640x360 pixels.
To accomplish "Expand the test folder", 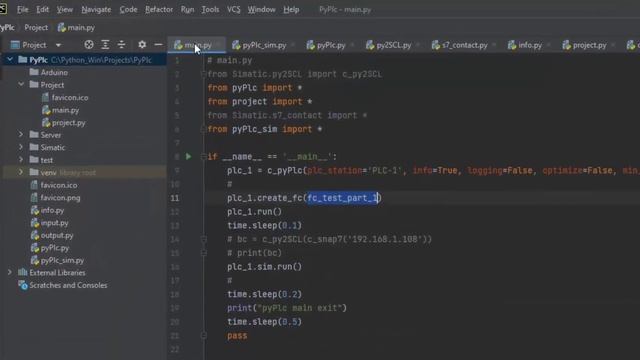I will coord(21,160).
